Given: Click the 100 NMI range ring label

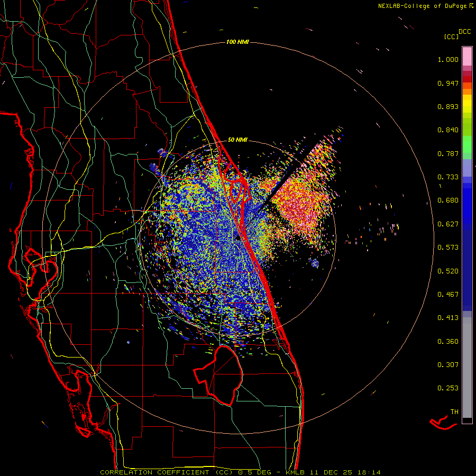Looking at the screenshot, I should tap(237, 42).
